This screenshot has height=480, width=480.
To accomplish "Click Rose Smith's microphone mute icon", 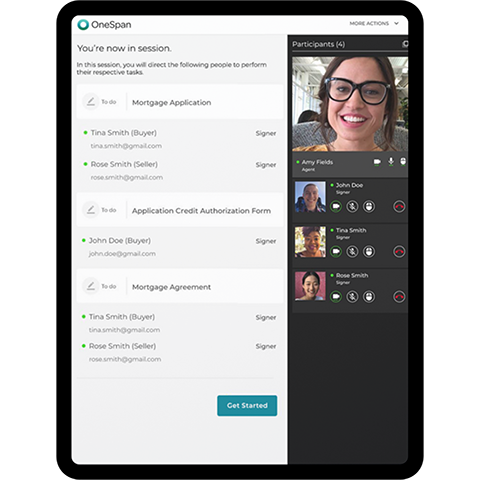I will coord(352,297).
